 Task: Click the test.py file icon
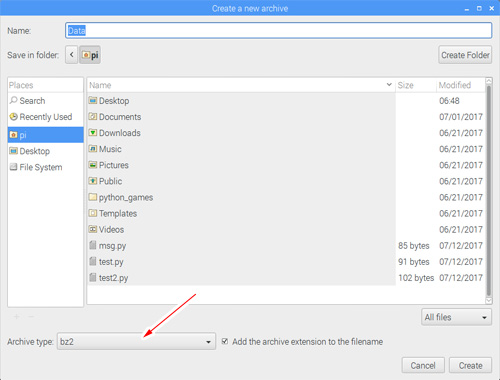tap(93, 261)
